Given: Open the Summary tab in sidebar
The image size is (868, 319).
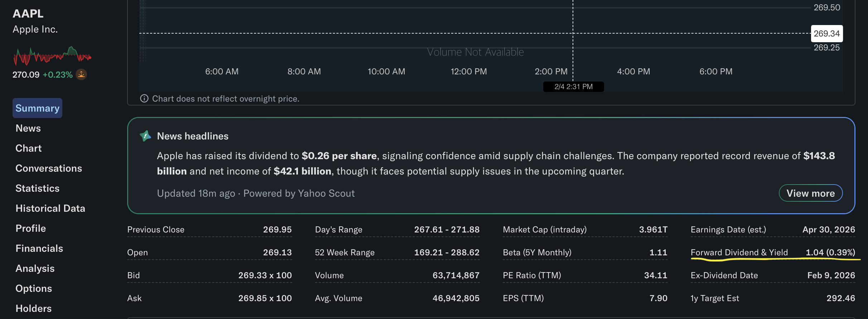Looking at the screenshot, I should 37,108.
